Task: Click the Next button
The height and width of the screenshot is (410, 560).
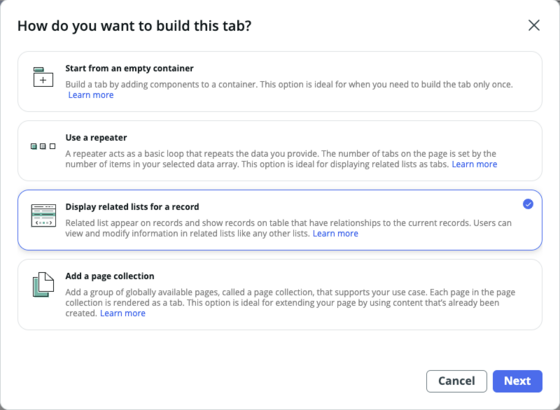Action: coord(518,381)
